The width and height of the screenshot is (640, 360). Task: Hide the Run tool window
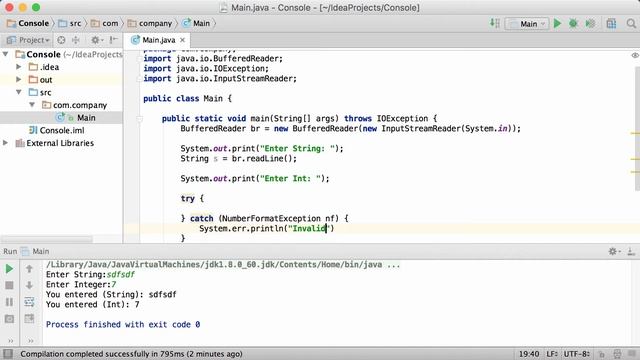tap(631, 251)
